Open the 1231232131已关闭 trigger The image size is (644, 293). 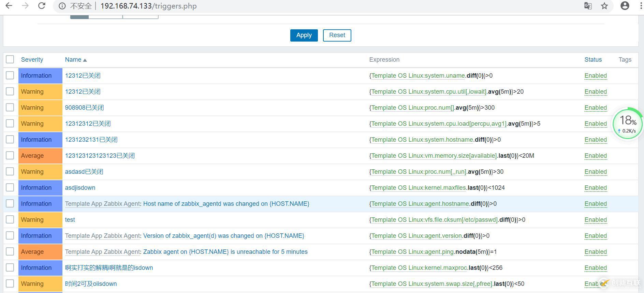point(91,140)
